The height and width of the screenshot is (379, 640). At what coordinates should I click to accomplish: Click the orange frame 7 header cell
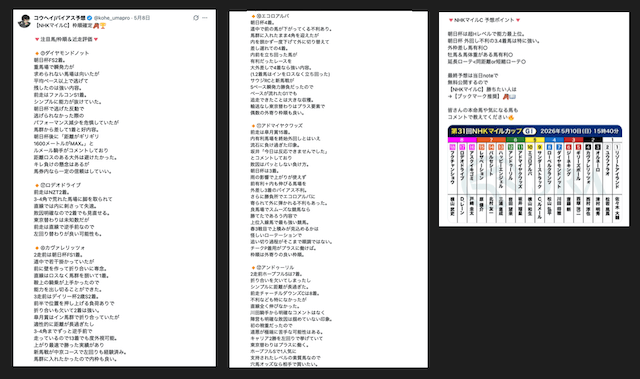click(x=491, y=140)
